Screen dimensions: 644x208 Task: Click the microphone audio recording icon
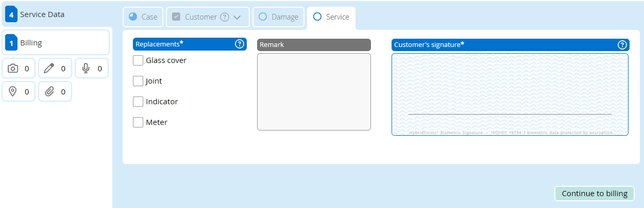pyautogui.click(x=86, y=68)
